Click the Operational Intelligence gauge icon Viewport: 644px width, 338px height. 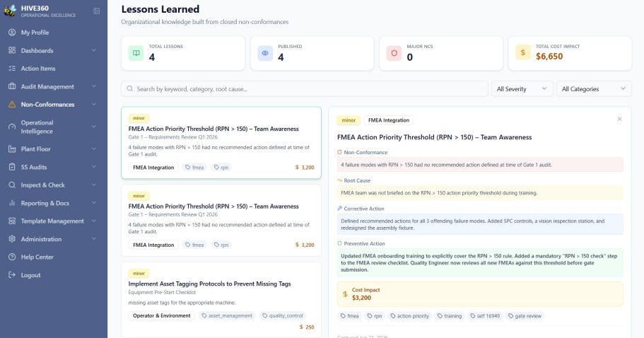pos(12,127)
